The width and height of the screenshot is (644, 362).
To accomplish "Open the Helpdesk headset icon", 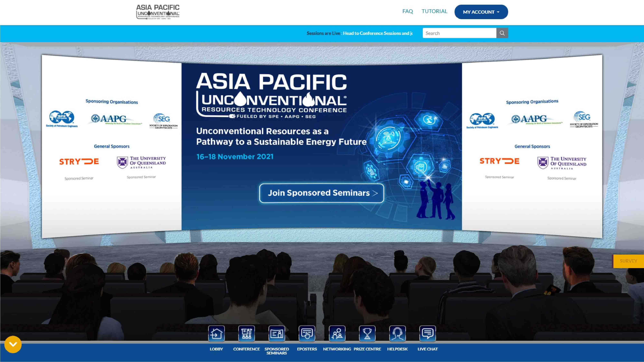I will pyautogui.click(x=397, y=334).
